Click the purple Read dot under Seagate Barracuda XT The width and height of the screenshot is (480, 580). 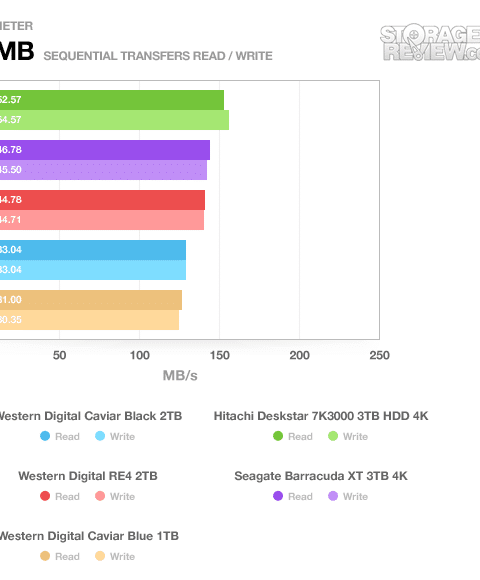coord(278,496)
